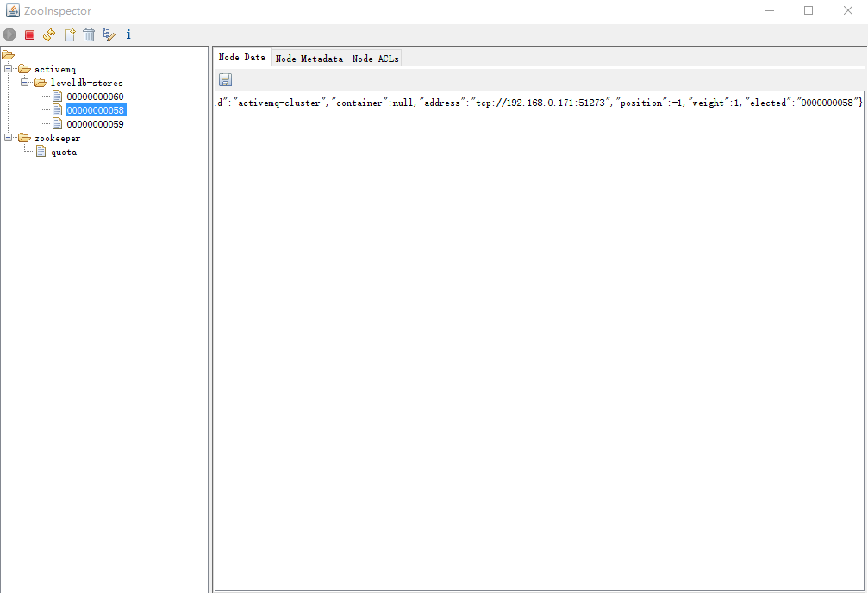The image size is (868, 593).
Task: Click the tcp://192.168.0.171:51273 address text
Action: coord(540,103)
